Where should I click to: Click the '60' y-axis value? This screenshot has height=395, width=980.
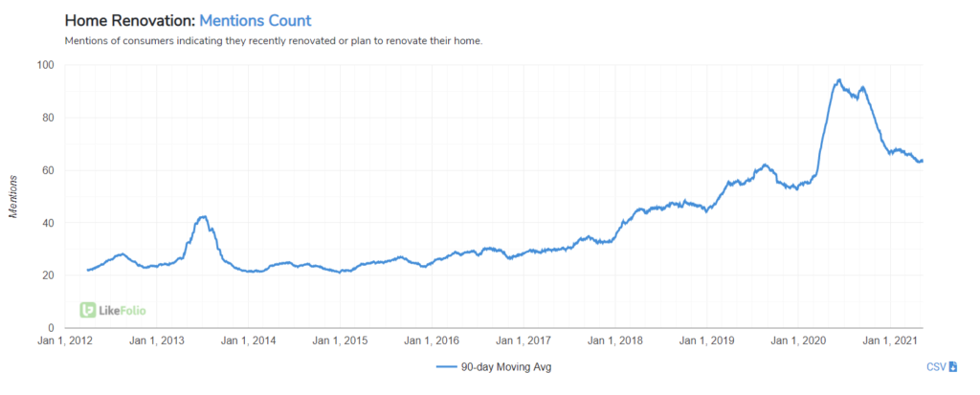pos(50,170)
